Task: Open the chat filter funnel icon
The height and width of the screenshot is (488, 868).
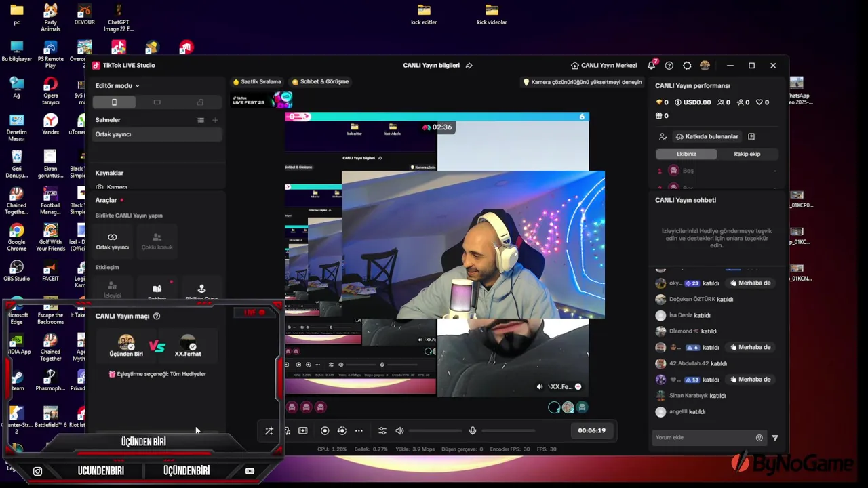Action: click(775, 438)
